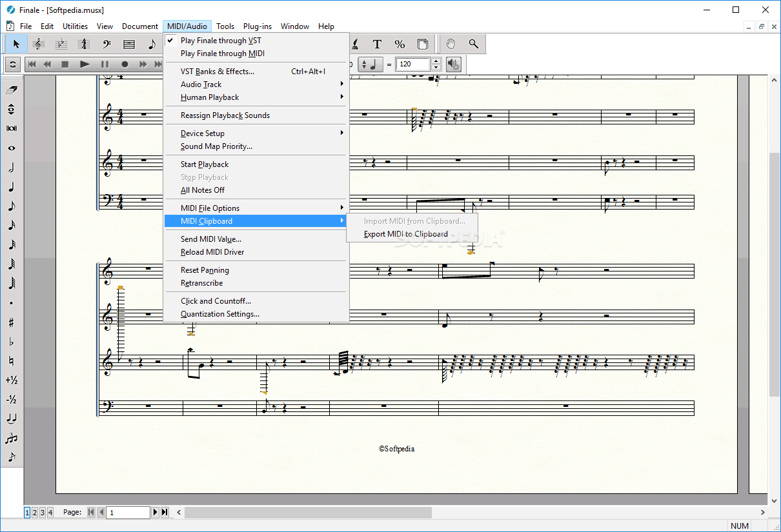Select the sharp accidental tool
The width and height of the screenshot is (781, 532).
click(x=12, y=322)
